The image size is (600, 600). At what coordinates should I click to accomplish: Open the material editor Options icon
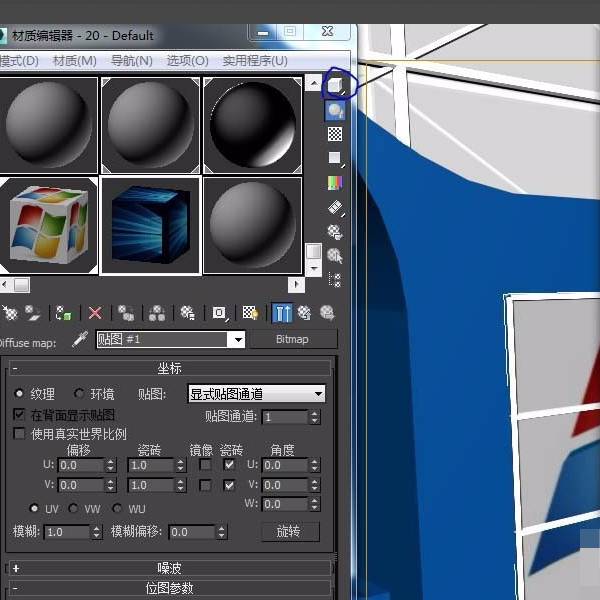tap(335, 232)
